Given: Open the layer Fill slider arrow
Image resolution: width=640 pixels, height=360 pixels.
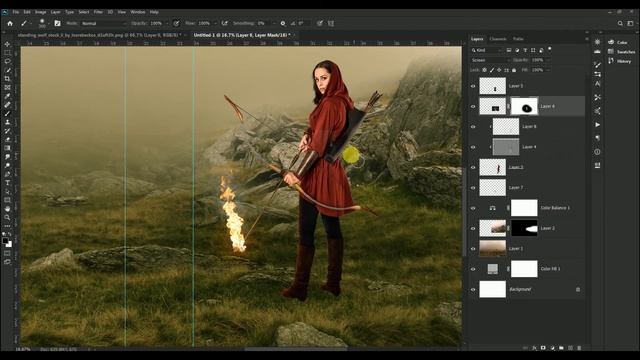Looking at the screenshot, I should coord(548,70).
